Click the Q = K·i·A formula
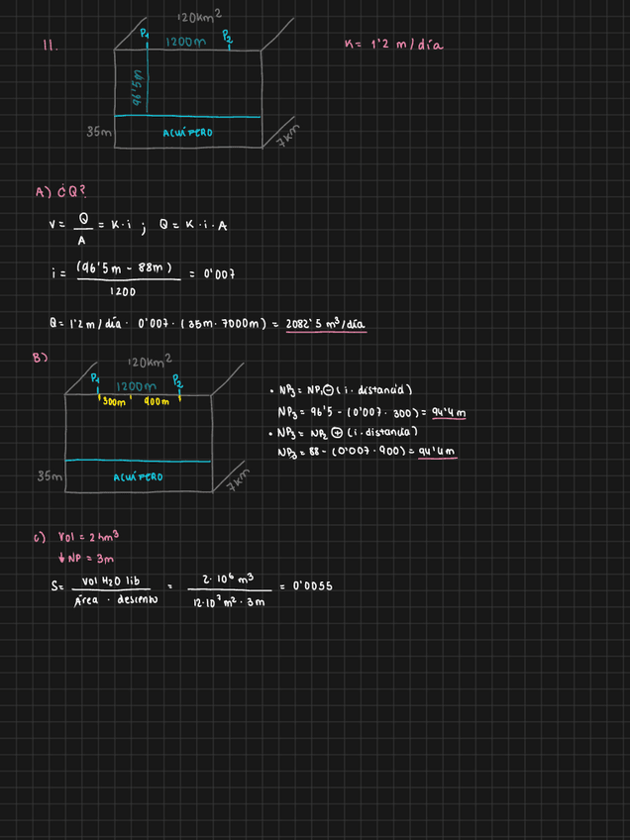The width and height of the screenshot is (630, 840). tap(193, 226)
